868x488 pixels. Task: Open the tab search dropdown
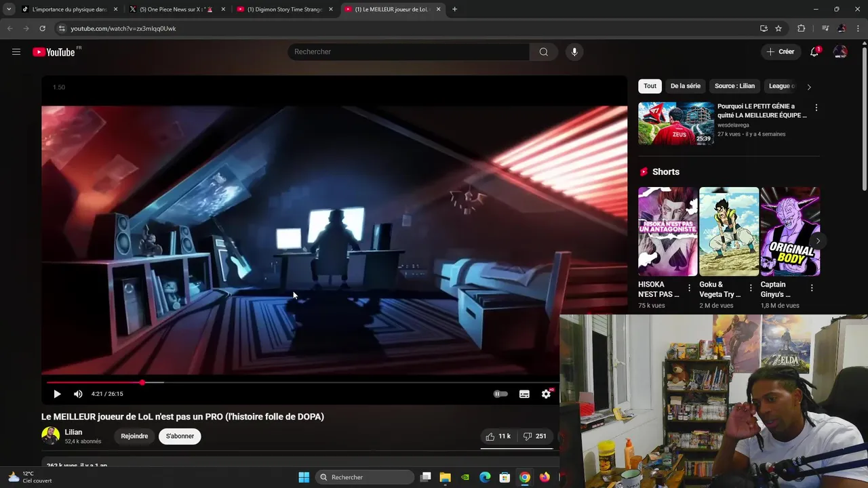coord(8,9)
